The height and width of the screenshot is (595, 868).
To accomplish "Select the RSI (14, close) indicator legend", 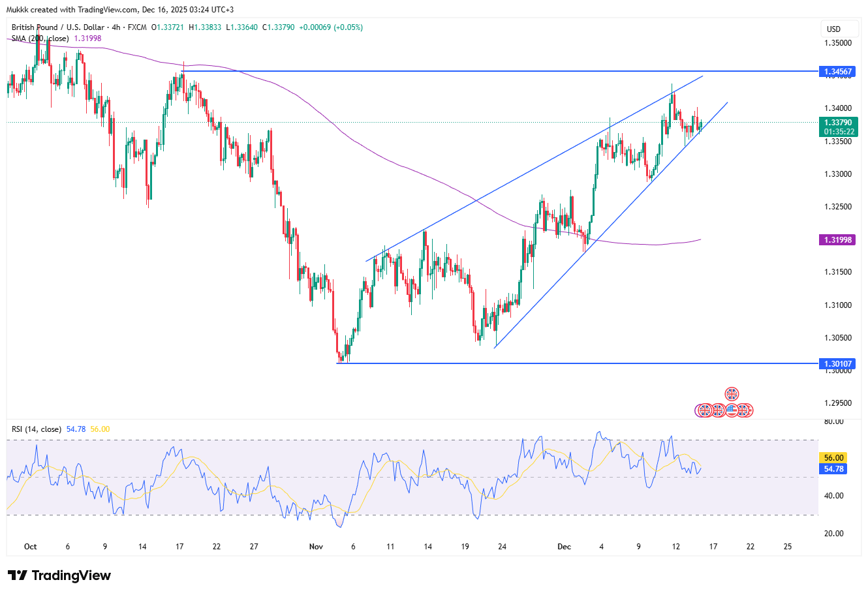I will pos(37,429).
